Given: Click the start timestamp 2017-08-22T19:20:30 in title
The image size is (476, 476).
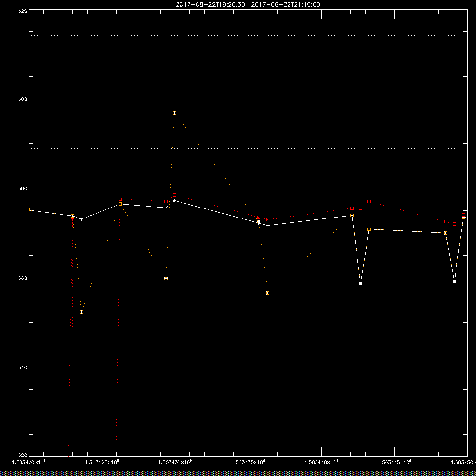Looking at the screenshot, I should 210,5.
